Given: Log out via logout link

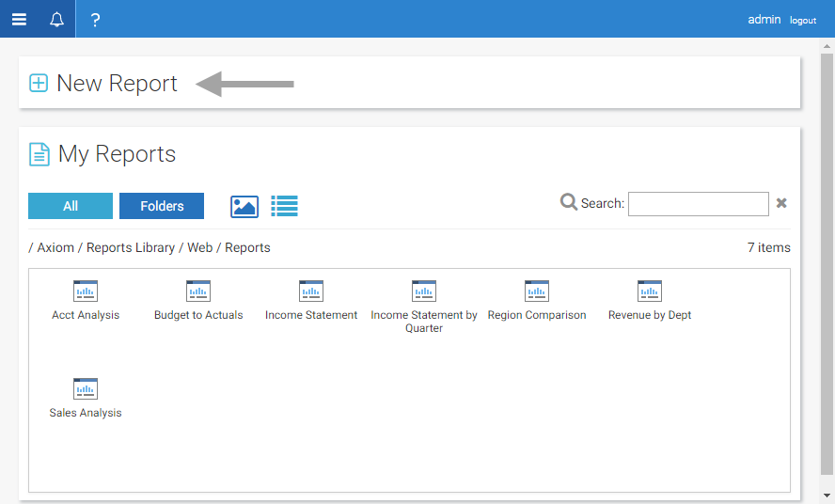Looking at the screenshot, I should (803, 21).
